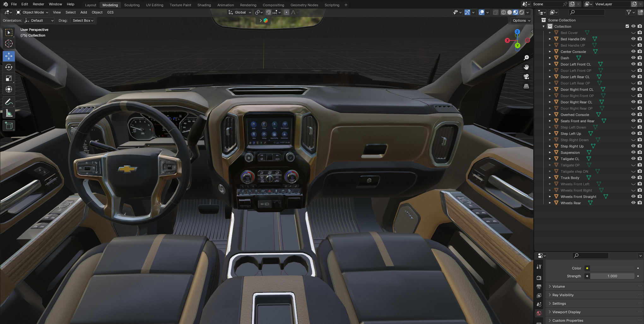Open the viewport Add menu
The image size is (644, 324).
tap(84, 12)
